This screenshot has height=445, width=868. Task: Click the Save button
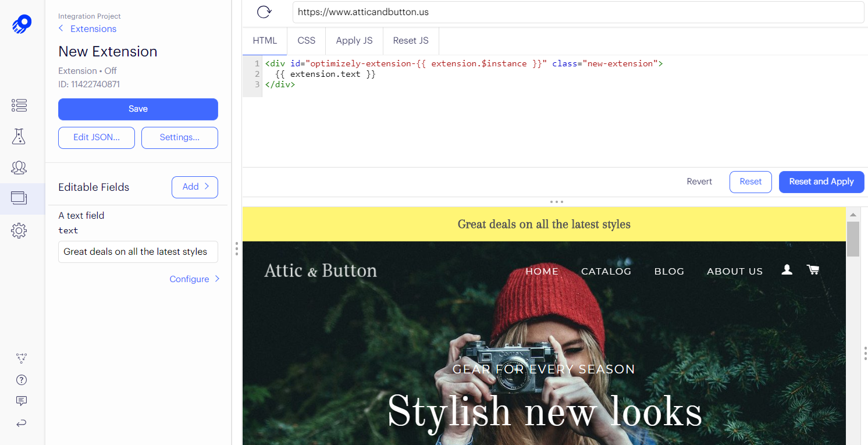(138, 109)
